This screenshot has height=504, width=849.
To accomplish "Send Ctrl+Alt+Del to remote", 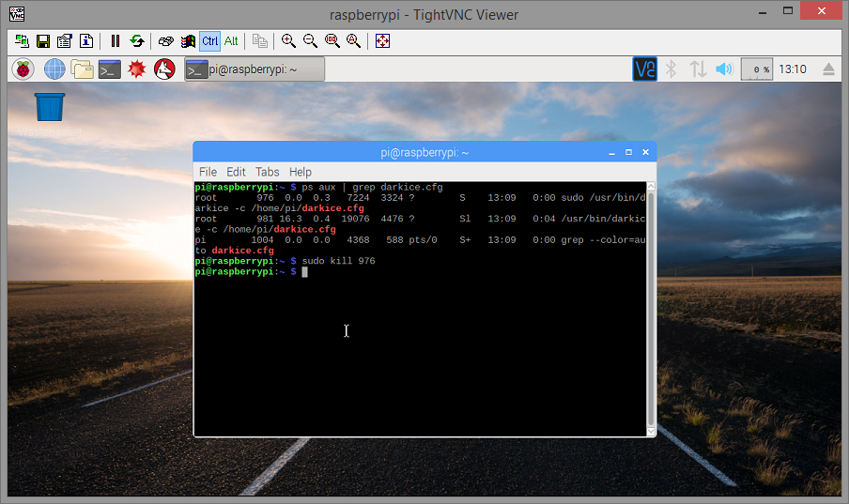I will pos(165,41).
